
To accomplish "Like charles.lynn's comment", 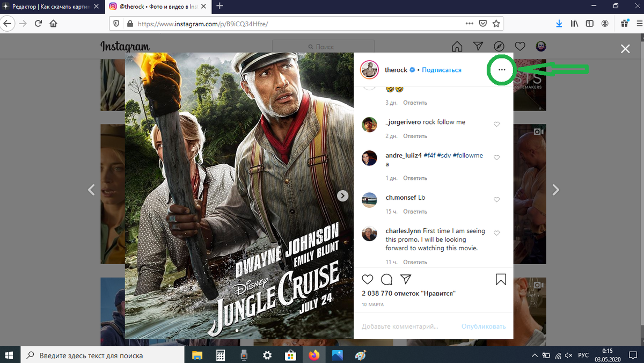I will (x=496, y=233).
